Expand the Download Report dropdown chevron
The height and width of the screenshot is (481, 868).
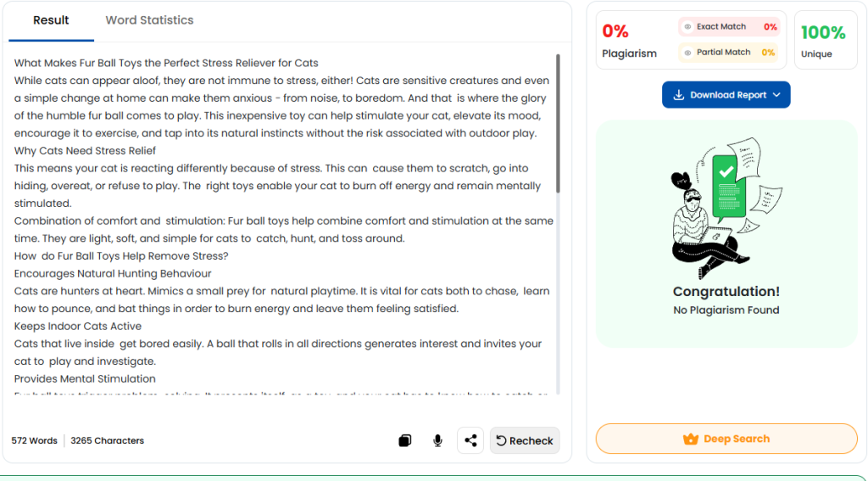pos(776,95)
